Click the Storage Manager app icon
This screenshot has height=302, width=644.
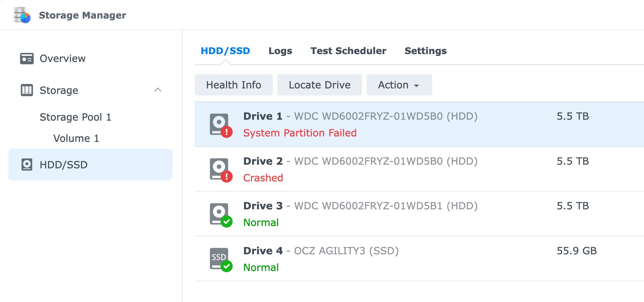coord(21,15)
